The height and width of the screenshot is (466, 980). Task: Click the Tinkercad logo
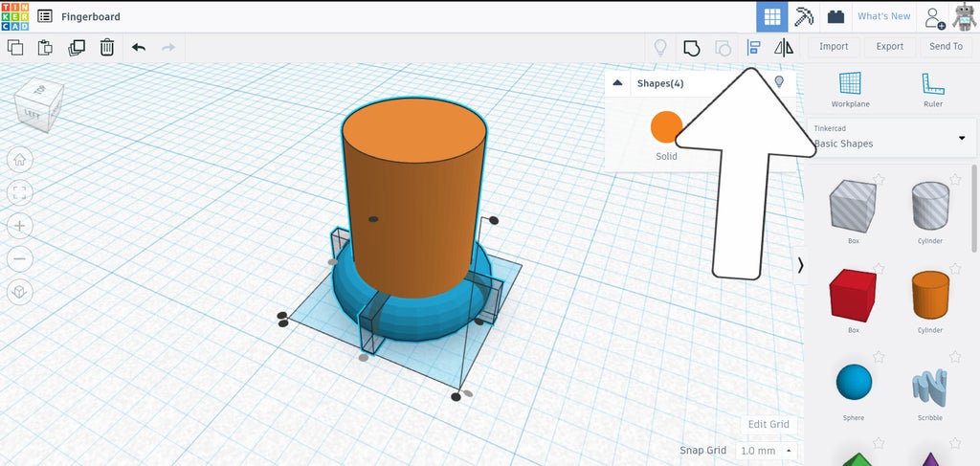[14, 16]
